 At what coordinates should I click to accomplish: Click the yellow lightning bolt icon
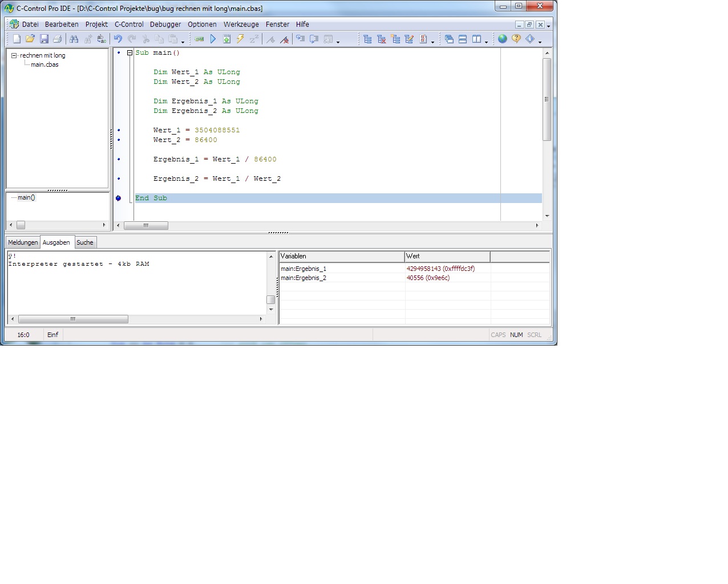[x=240, y=39]
